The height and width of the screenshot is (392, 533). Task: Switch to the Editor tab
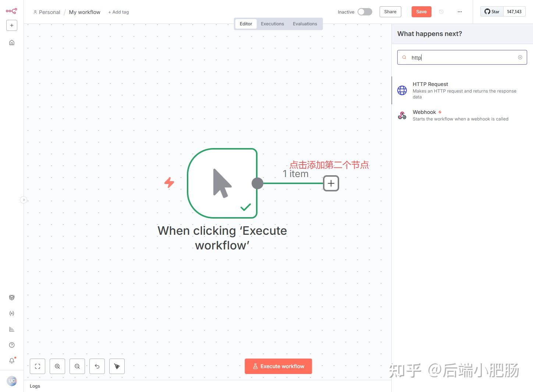click(x=246, y=24)
